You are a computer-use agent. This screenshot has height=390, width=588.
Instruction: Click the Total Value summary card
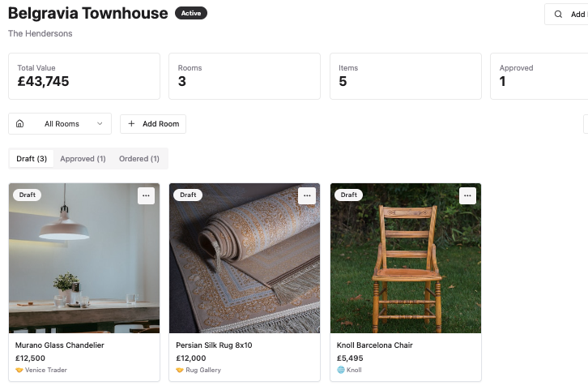tap(84, 76)
